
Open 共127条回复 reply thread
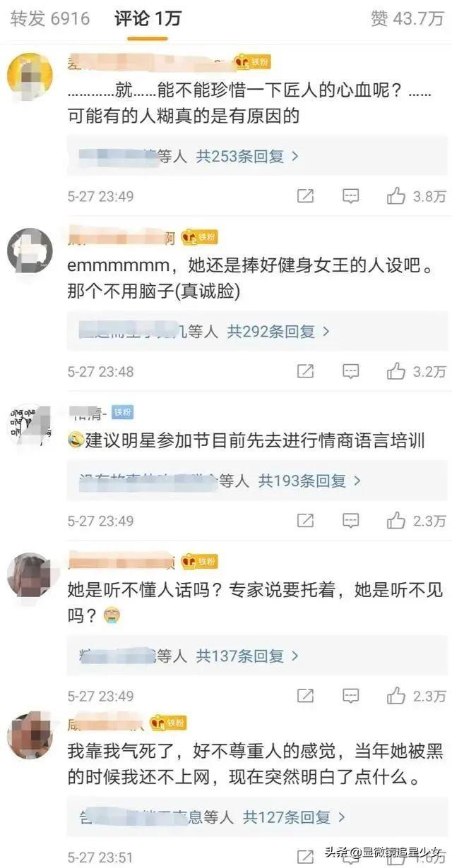tap(294, 818)
